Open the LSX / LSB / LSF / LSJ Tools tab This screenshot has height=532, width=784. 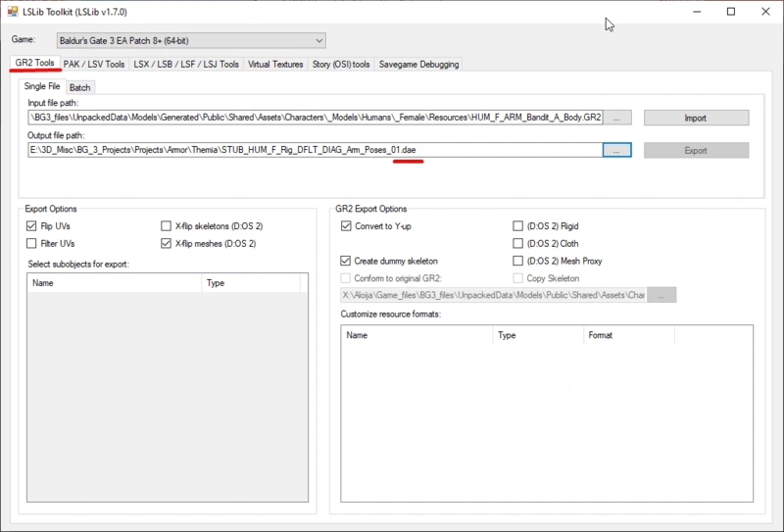click(186, 64)
